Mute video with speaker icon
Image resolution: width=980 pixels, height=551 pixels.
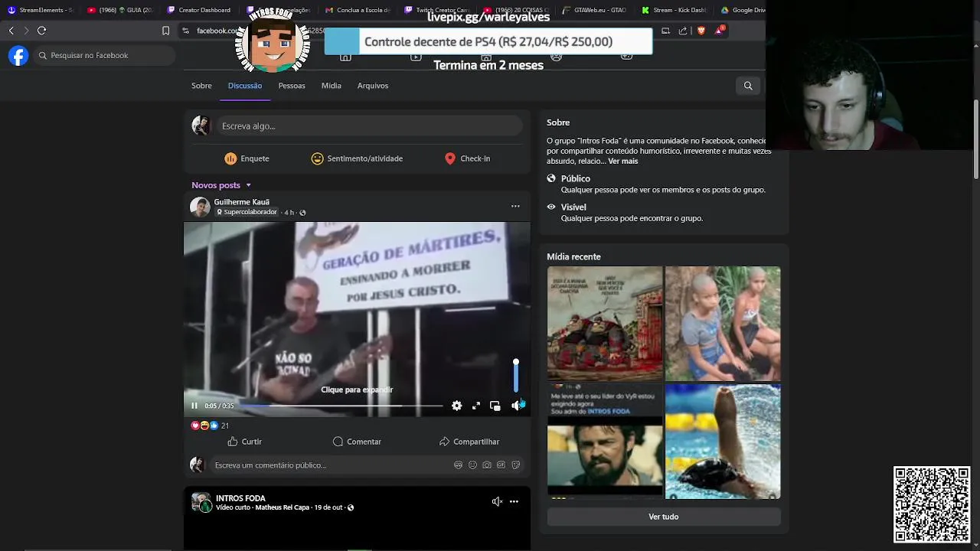tap(516, 406)
